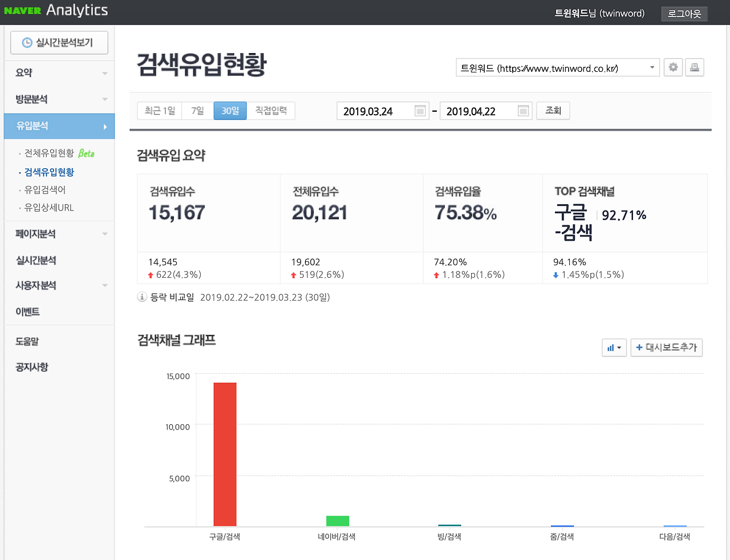Click the 네이버/검색 axis label

coord(337,537)
